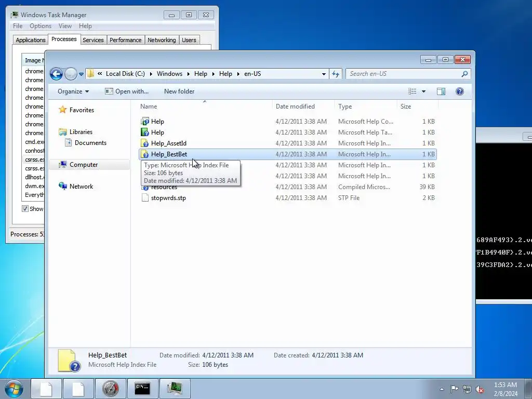Expand arrow after Local Disk (C:)

coord(151,74)
